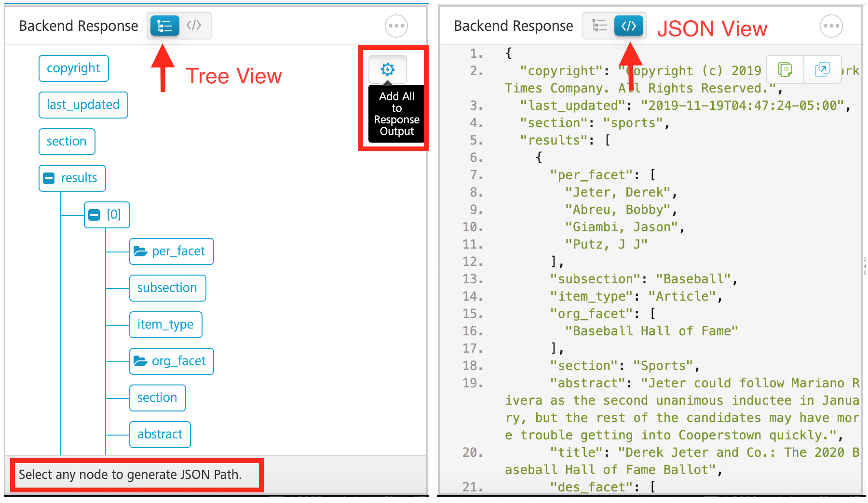This screenshot has width=868, height=503.
Task: Click the Backend Response panel title on the left
Action: click(79, 26)
